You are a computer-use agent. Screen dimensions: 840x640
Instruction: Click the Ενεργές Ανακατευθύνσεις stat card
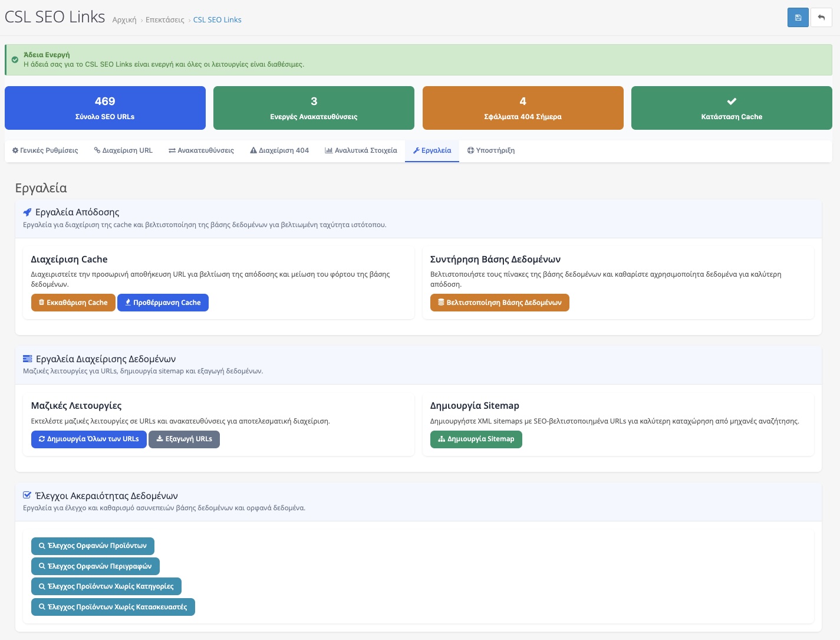tap(314, 108)
